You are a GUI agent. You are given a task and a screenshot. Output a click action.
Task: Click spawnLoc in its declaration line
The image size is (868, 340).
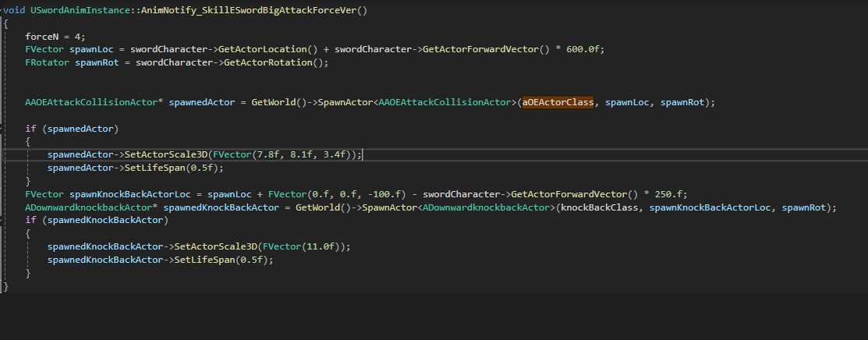coord(91,49)
